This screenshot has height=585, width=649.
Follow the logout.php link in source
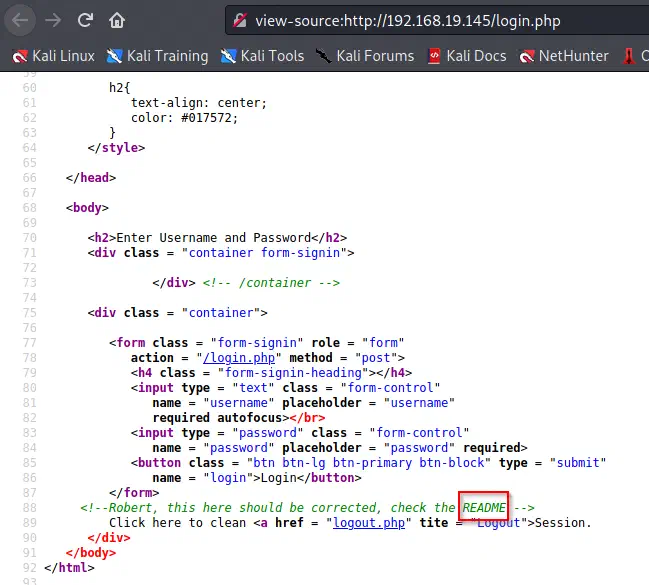pos(369,522)
